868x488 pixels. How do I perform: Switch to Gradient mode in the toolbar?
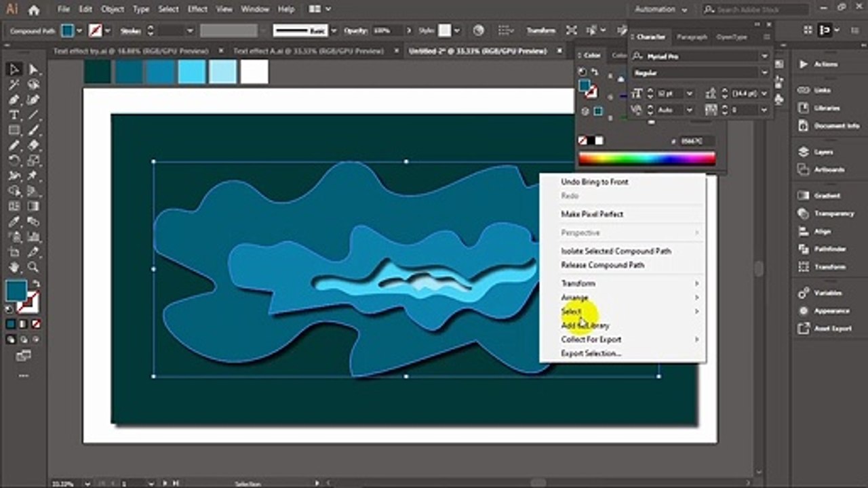(x=22, y=324)
